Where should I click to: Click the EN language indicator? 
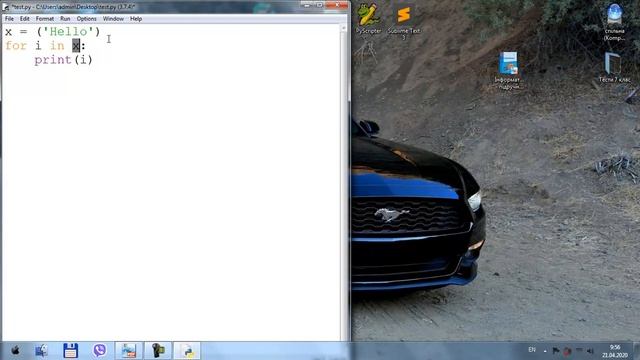[532, 350]
